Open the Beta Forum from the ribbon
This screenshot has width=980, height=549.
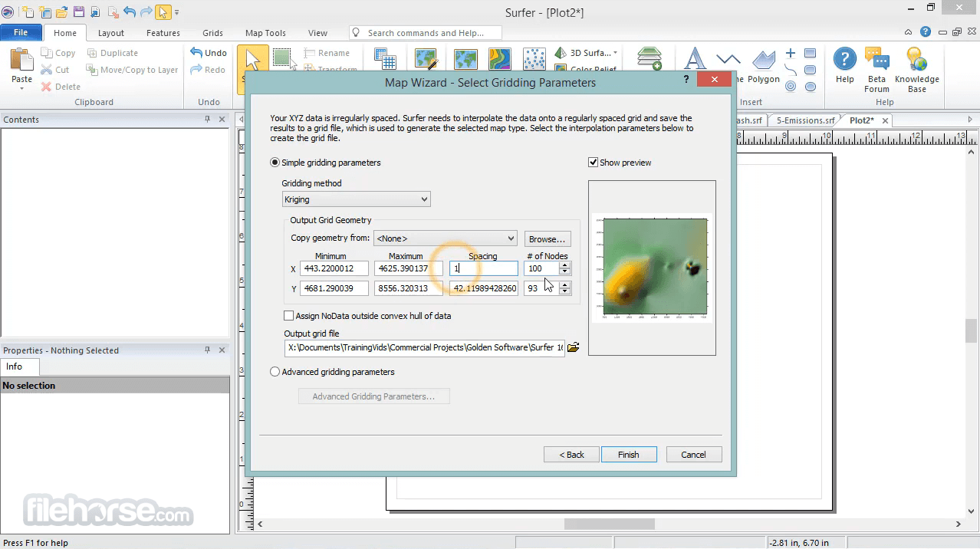876,69
